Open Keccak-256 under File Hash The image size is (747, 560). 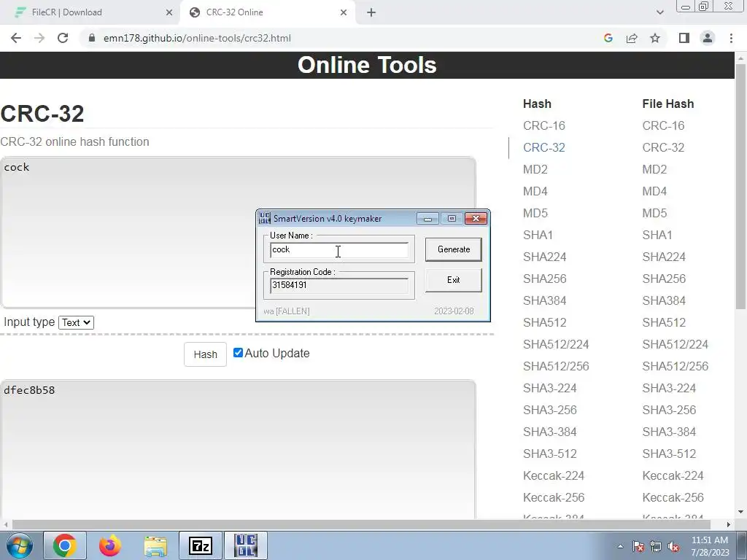tap(673, 497)
